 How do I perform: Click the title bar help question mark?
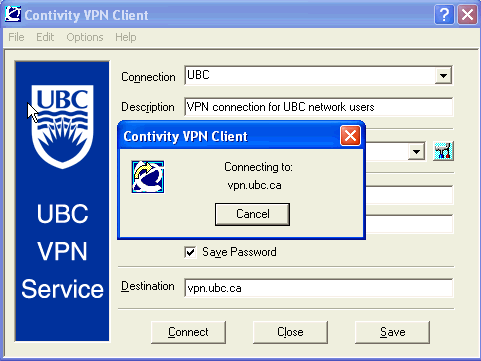pyautogui.click(x=444, y=15)
